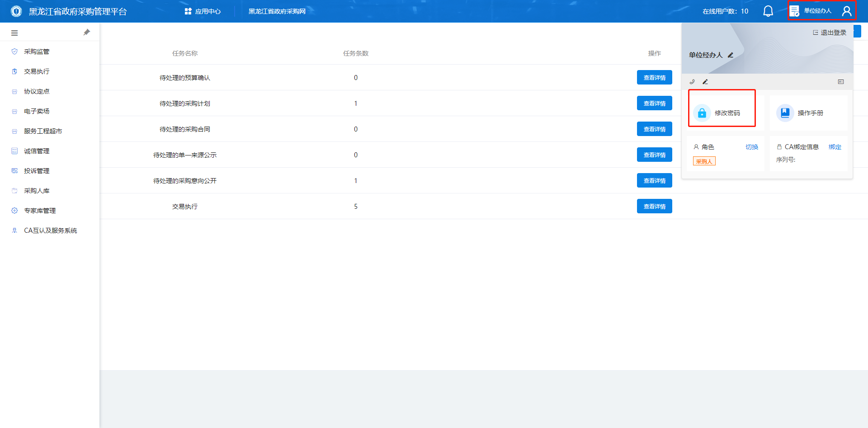Click 绑定 to bind CA
The width and height of the screenshot is (868, 428).
pos(835,147)
